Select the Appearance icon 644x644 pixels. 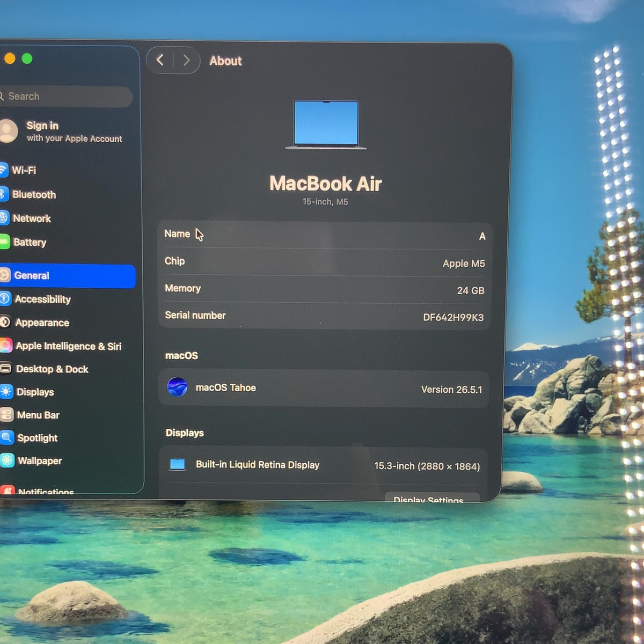(x=5, y=322)
